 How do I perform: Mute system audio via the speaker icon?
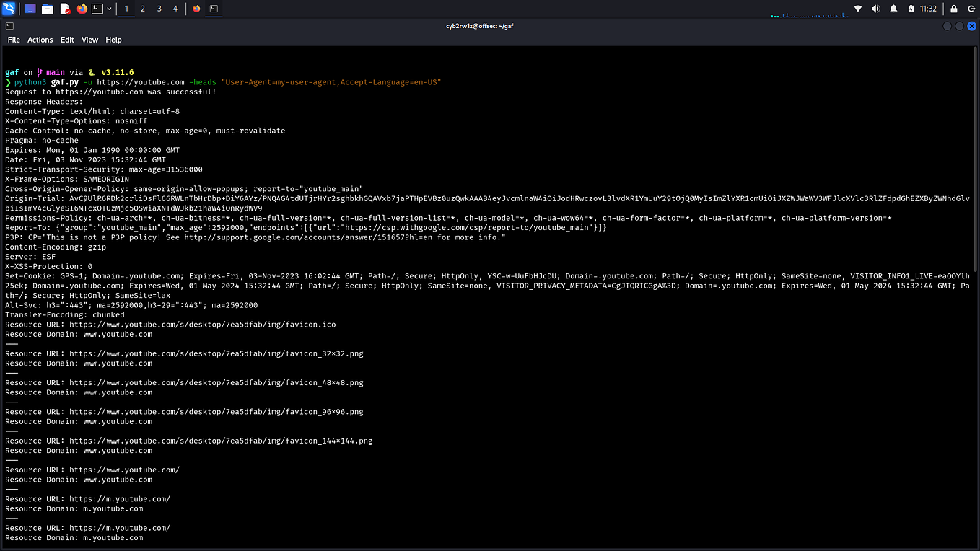(x=875, y=9)
